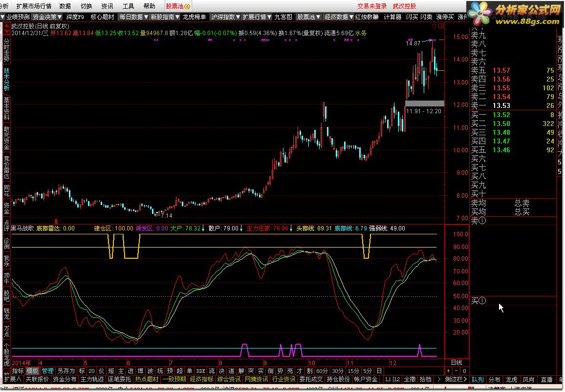565x392 pixels.
Task: Expand the 新股指南 dropdown
Action: pos(165,17)
